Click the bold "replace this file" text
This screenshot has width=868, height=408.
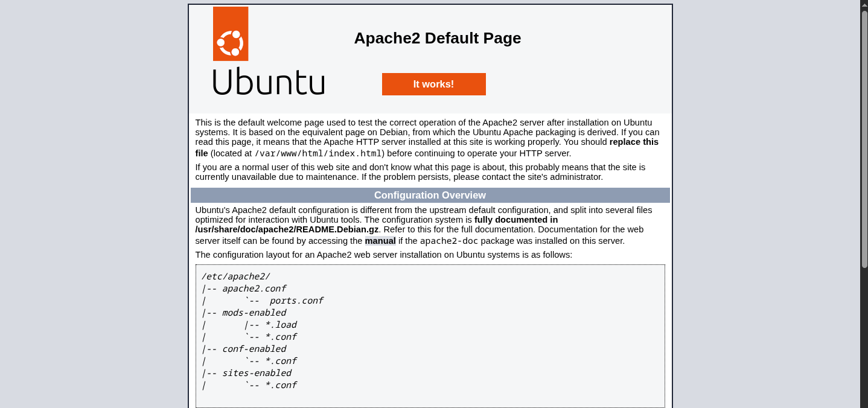pyautogui.click(x=633, y=142)
